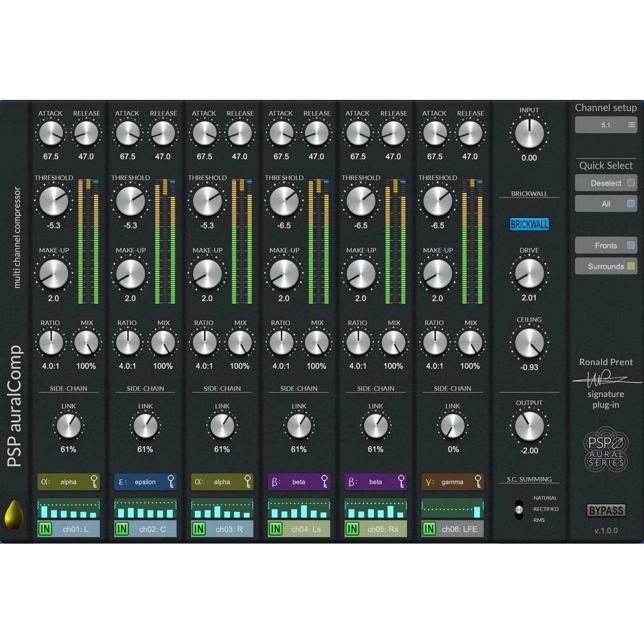
Task: Click the key icon on gamma group
Action: click(478, 482)
